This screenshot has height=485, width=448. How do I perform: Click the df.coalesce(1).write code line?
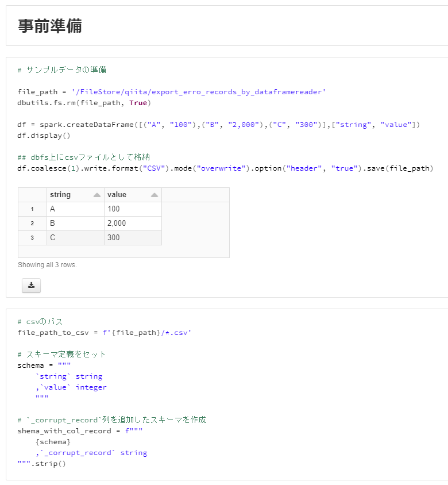point(225,168)
